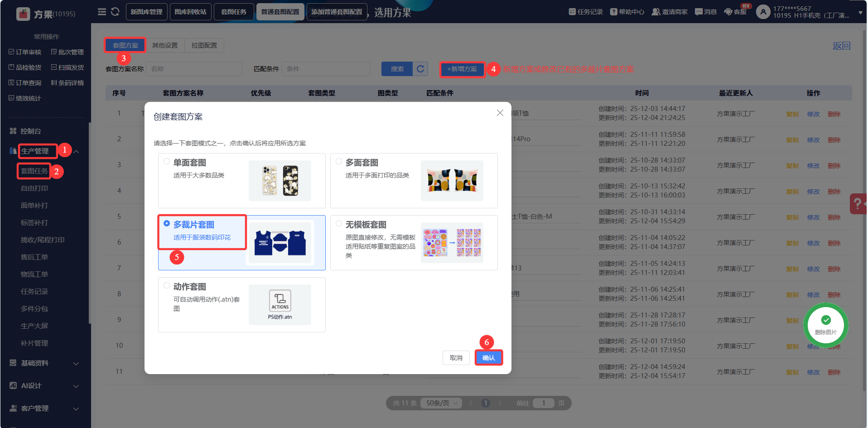Select the 动作套图 radio option
868x428 pixels.
(167, 286)
